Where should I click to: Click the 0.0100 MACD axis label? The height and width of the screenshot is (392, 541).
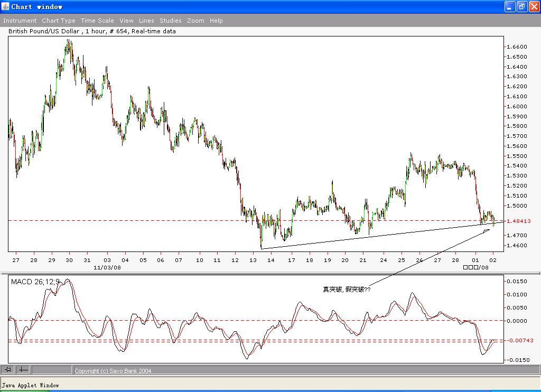[x=517, y=294]
